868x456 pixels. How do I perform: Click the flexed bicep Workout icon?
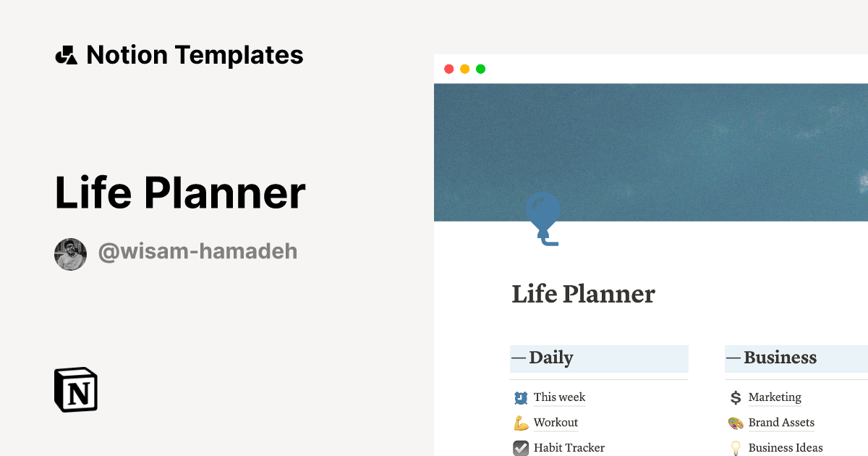click(x=521, y=423)
